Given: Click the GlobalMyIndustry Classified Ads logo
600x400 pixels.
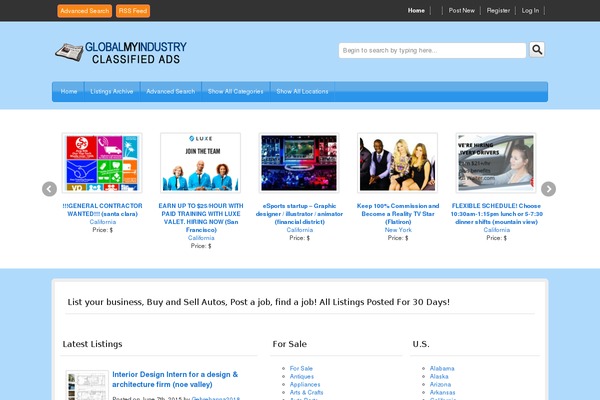Looking at the screenshot, I should 121,52.
